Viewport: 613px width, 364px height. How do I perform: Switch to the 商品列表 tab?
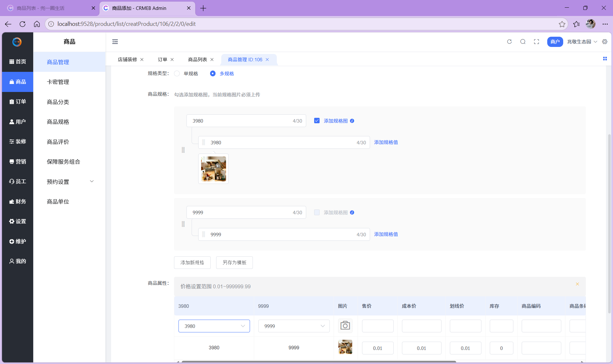point(197,60)
